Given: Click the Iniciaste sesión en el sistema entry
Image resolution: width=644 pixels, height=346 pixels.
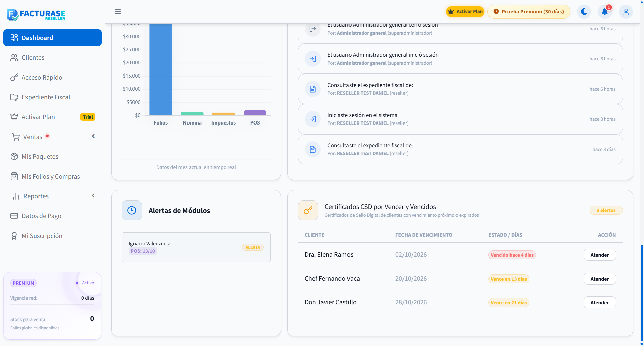Looking at the screenshot, I should click(x=460, y=119).
